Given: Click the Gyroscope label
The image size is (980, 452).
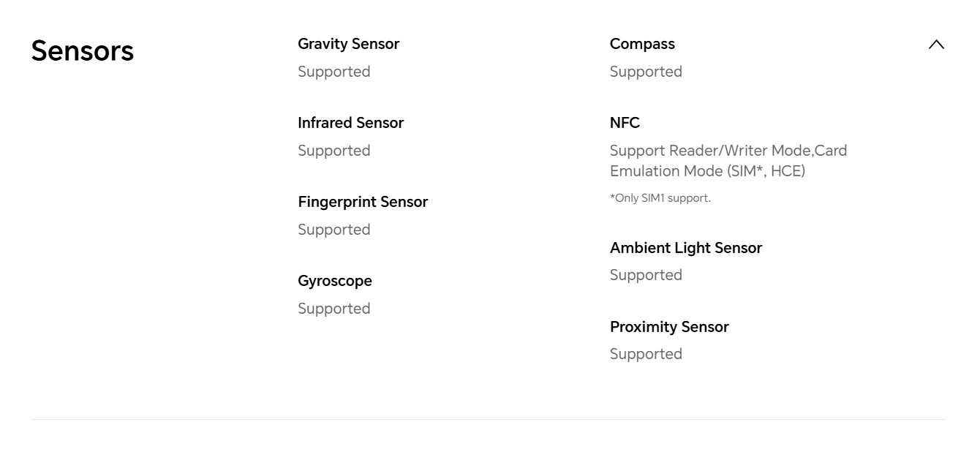Looking at the screenshot, I should point(335,281).
